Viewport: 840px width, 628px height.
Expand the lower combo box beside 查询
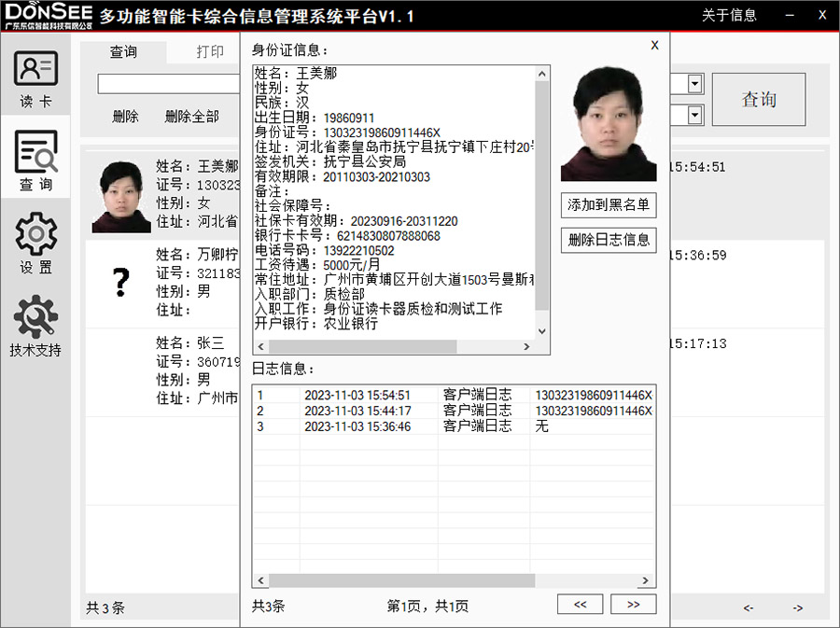pyautogui.click(x=694, y=116)
